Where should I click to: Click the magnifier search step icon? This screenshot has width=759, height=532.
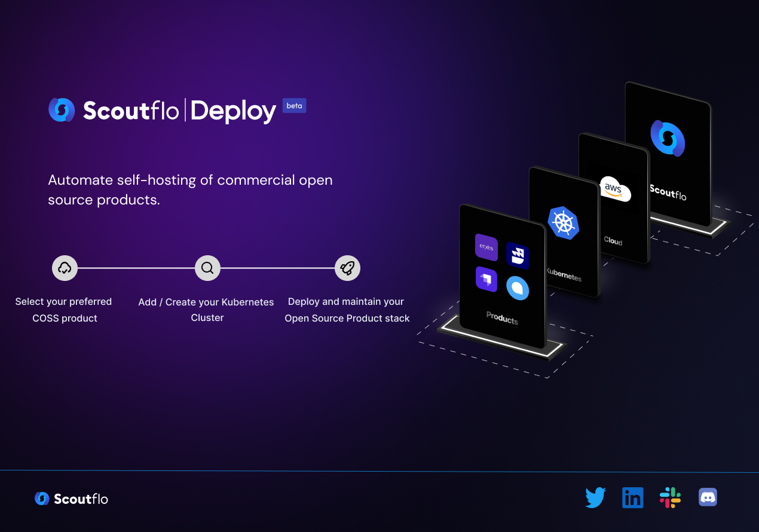(207, 268)
